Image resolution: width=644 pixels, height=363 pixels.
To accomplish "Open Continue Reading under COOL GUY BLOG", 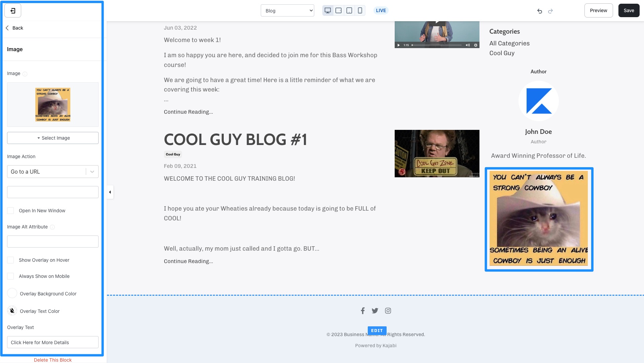I will (x=188, y=261).
